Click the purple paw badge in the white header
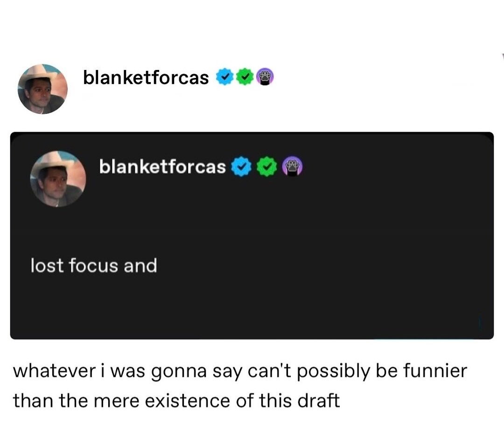 click(x=264, y=77)
